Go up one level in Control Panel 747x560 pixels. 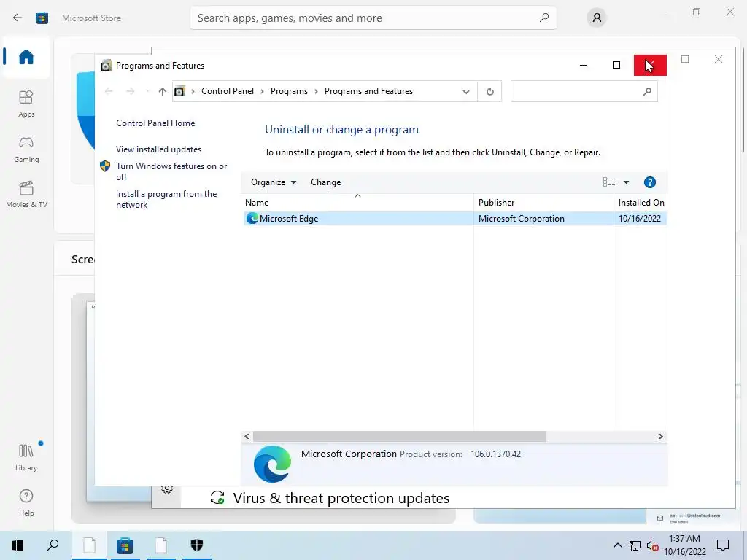pyautogui.click(x=163, y=91)
